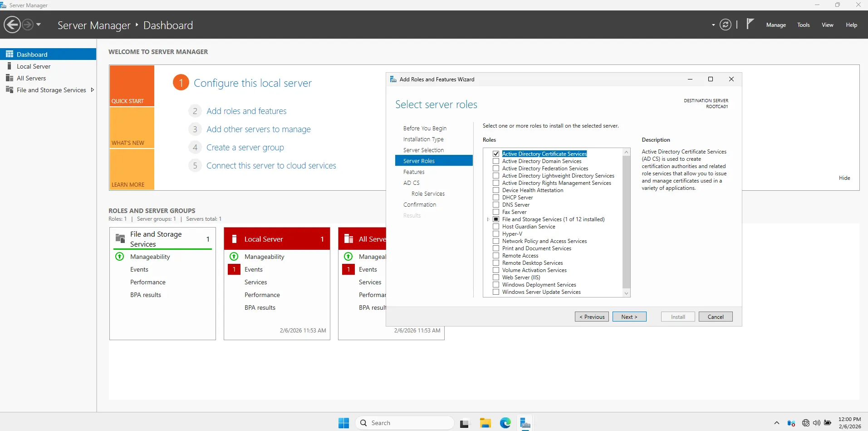Click the Server Manager taskbar icon
This screenshot has height=431, width=868.
pyautogui.click(x=525, y=423)
